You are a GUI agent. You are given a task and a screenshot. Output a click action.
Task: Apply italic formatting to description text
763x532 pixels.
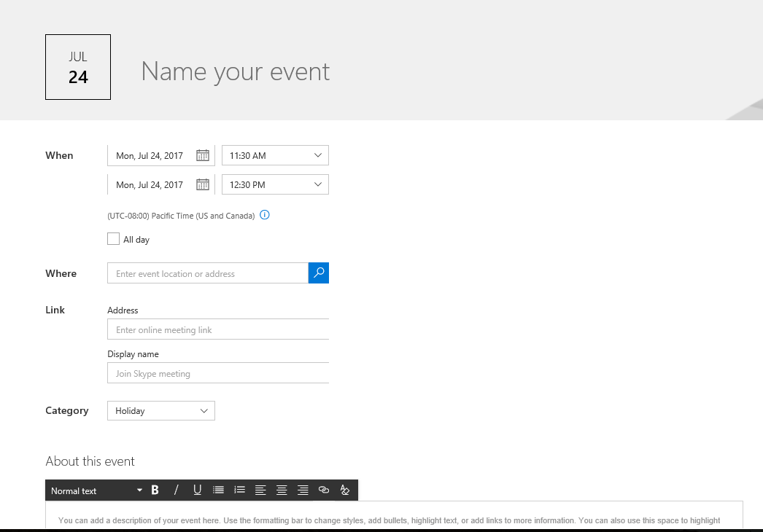pos(176,490)
